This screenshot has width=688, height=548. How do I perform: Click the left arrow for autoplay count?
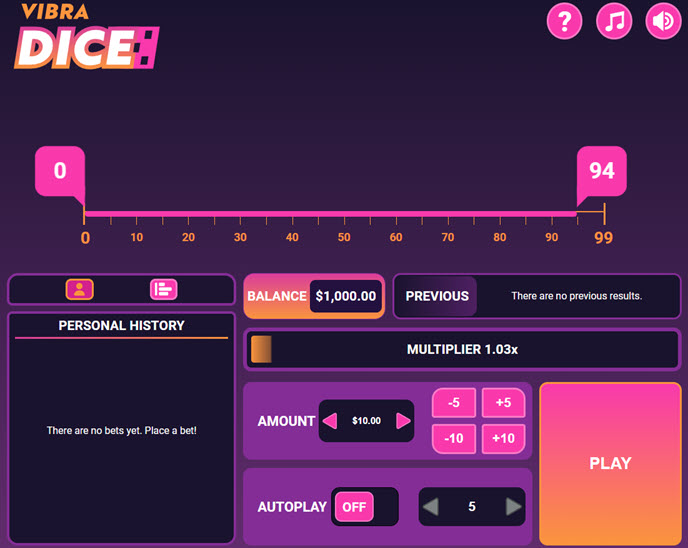click(x=430, y=507)
